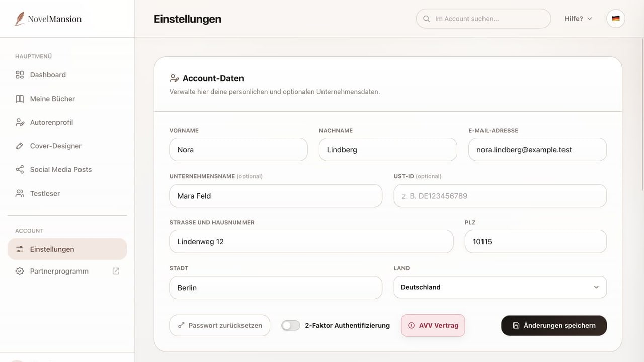Click the book icon for Meine Bücher

click(20, 99)
